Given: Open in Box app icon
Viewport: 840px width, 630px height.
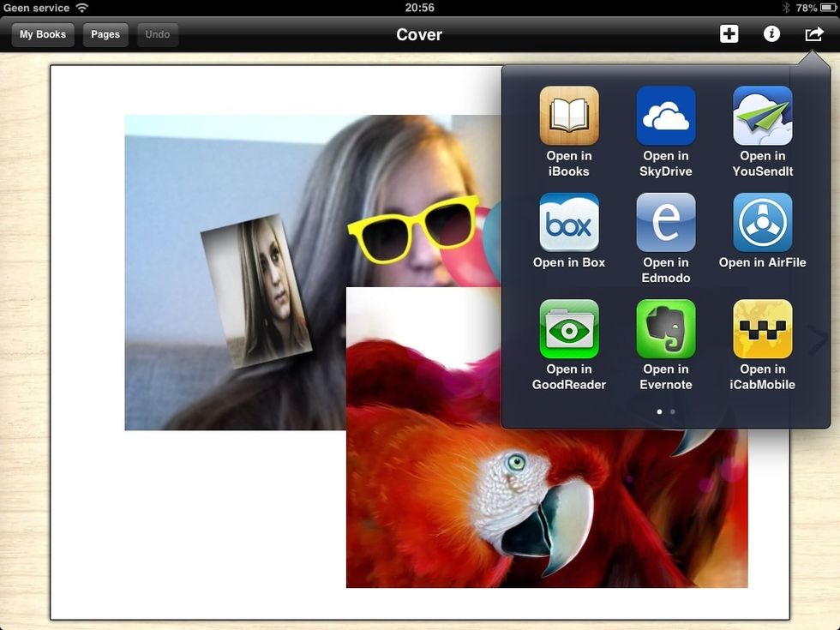Looking at the screenshot, I should click(569, 223).
